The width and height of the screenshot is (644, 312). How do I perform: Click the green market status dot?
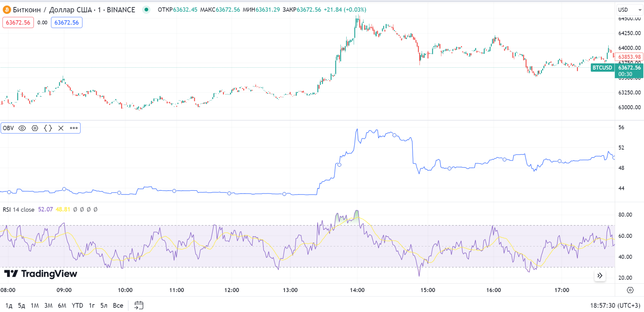(x=146, y=10)
